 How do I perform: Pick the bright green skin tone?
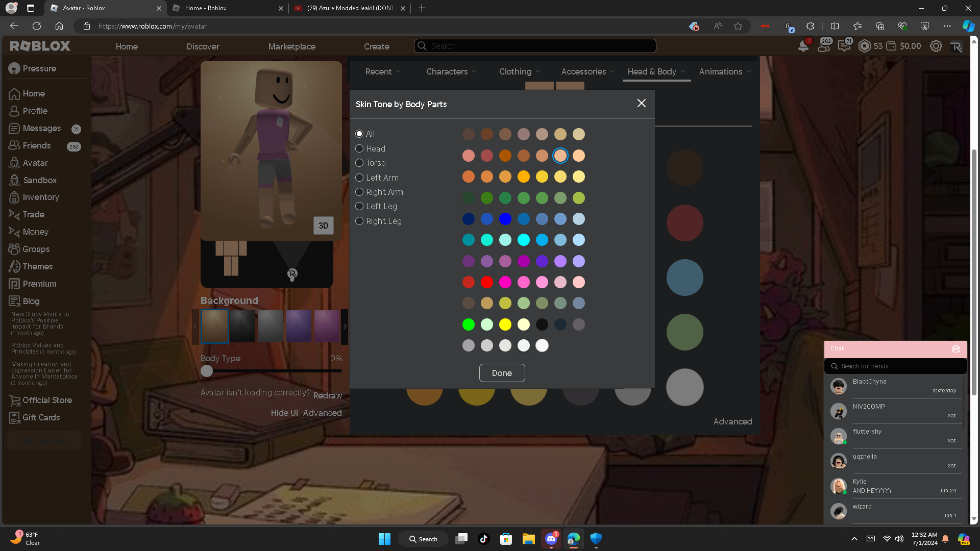pyautogui.click(x=469, y=324)
